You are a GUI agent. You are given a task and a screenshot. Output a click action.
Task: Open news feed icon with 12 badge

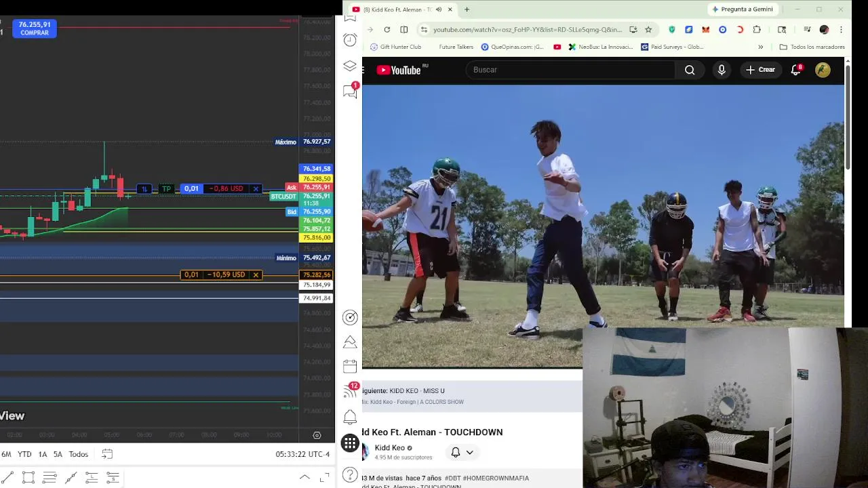[350, 391]
